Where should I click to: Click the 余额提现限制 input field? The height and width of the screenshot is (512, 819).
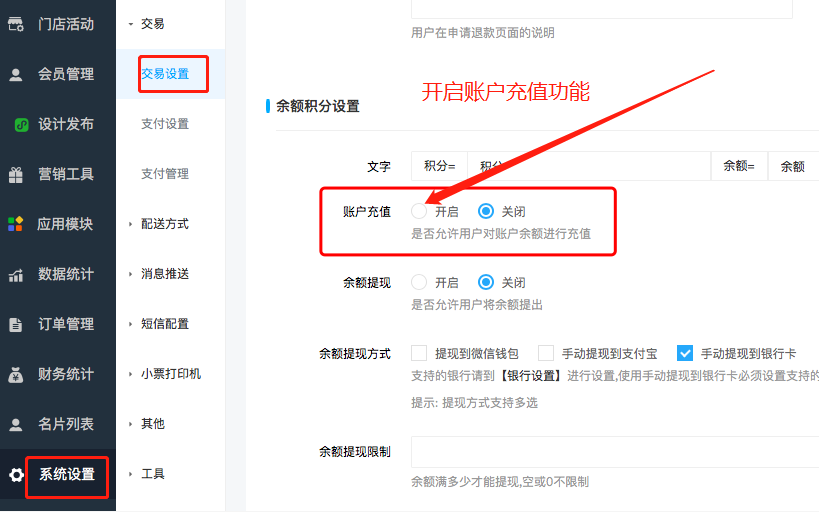[615, 452]
